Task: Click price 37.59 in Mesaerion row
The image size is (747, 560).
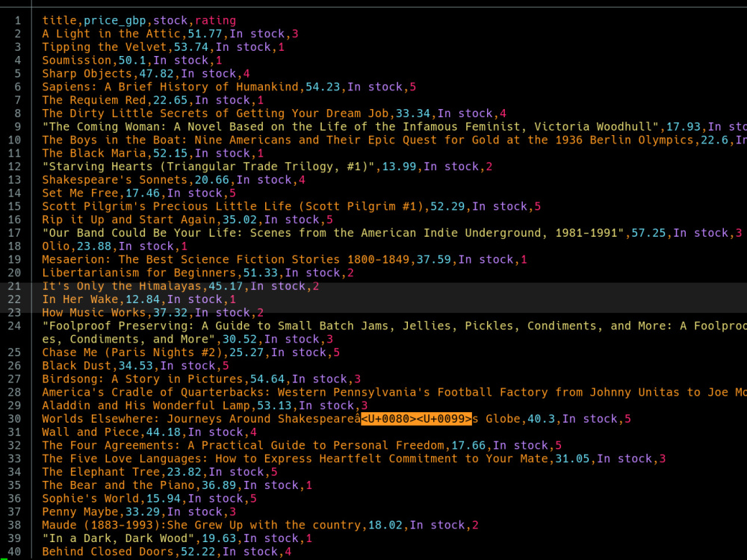Action: point(434,261)
